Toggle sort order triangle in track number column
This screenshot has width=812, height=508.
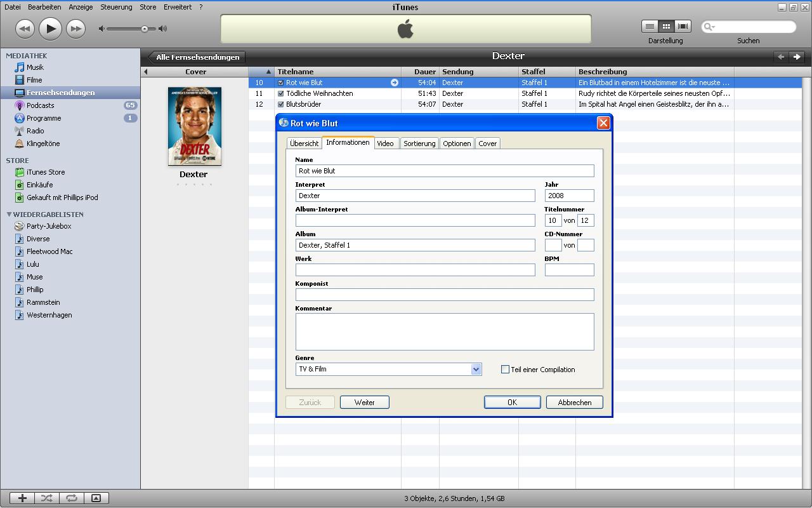(x=268, y=72)
